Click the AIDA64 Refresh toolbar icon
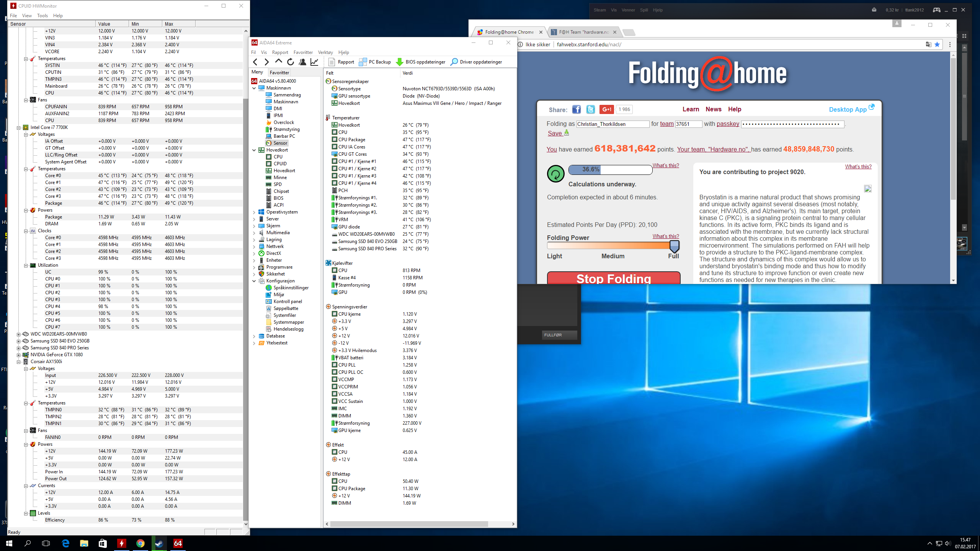The height and width of the screenshot is (551, 980). click(x=291, y=62)
